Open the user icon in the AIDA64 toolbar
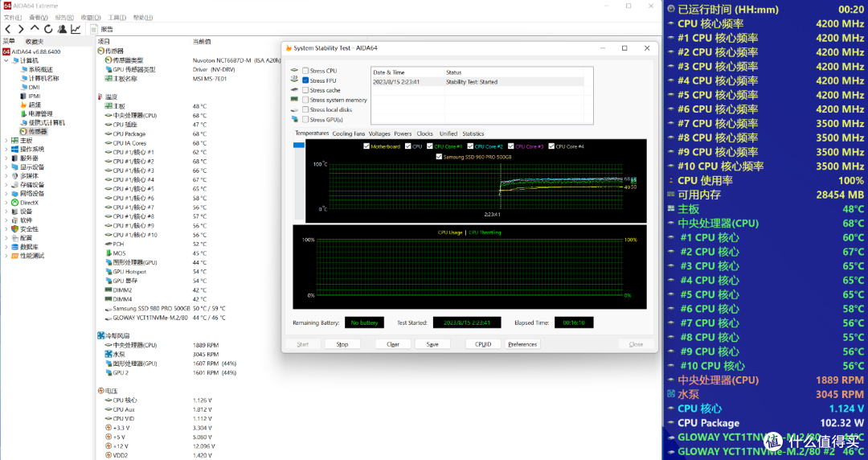The width and height of the screenshot is (868, 460). [62, 29]
